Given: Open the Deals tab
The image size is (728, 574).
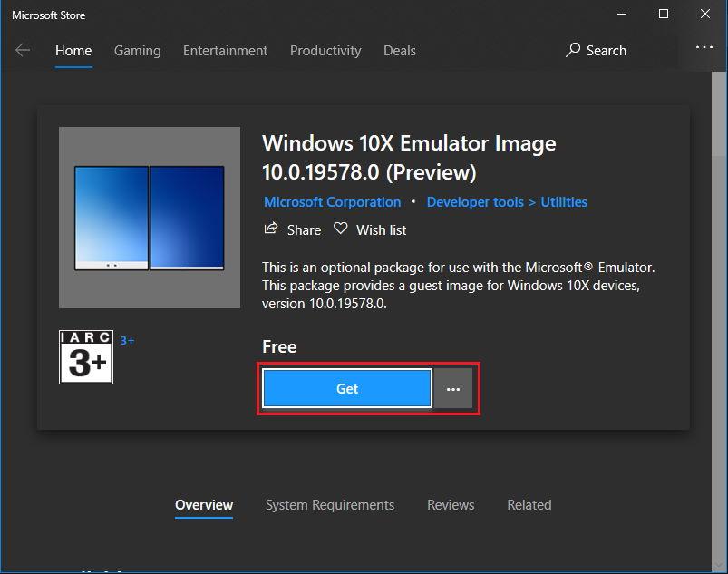Looking at the screenshot, I should pyautogui.click(x=399, y=50).
